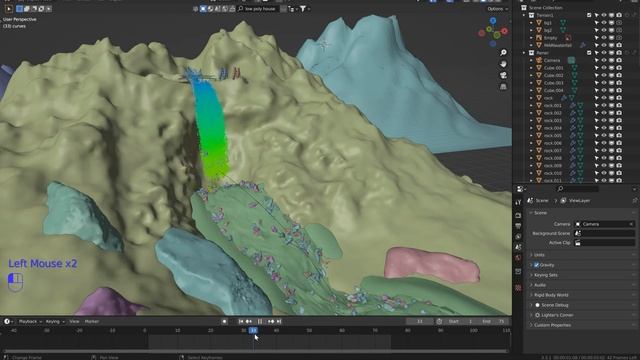Click the viewport monitor icon for Cube.002
640x360 pixels.
point(611,76)
